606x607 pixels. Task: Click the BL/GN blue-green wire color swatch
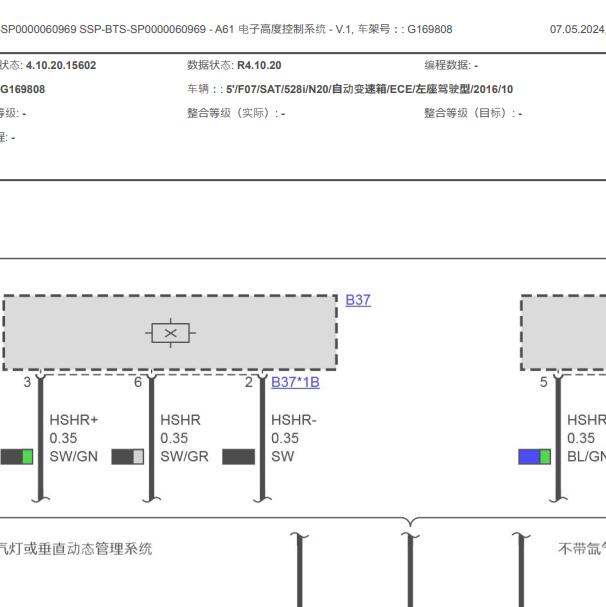coord(535,457)
